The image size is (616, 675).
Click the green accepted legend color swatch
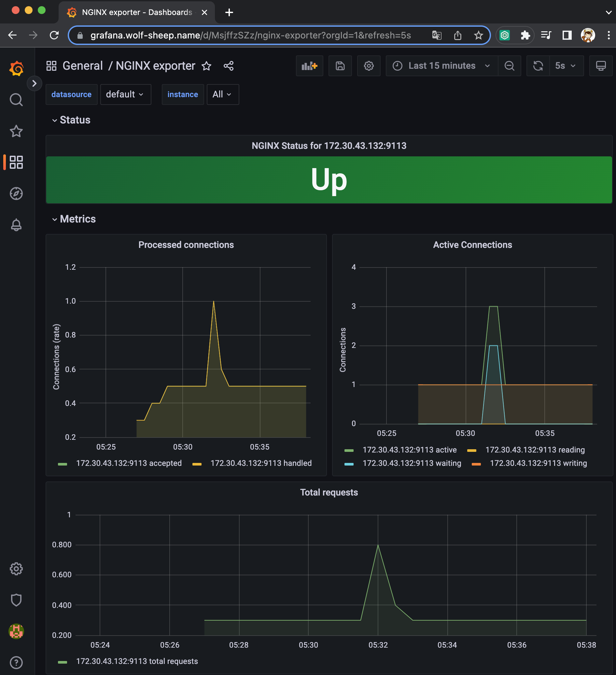[x=63, y=464]
